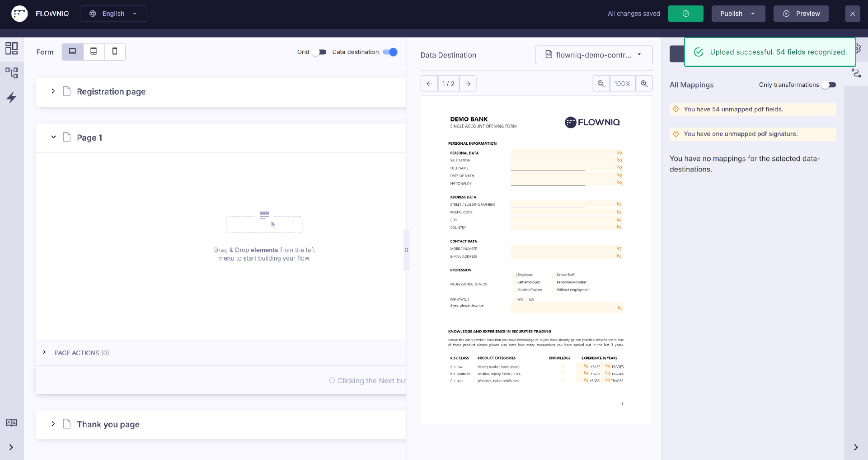Viewport: 868px width, 460px height.
Task: Click unmapped icon on CITY field
Action: [619, 219]
